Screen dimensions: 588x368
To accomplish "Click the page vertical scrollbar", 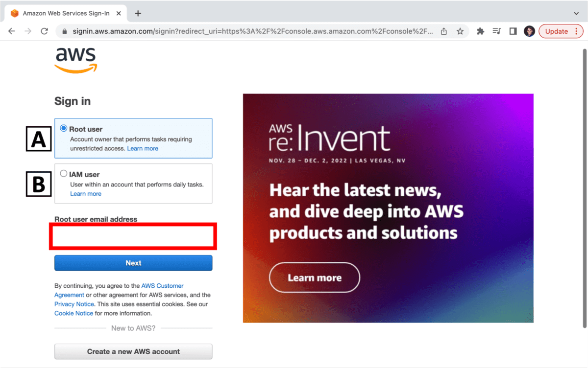I will (584, 188).
